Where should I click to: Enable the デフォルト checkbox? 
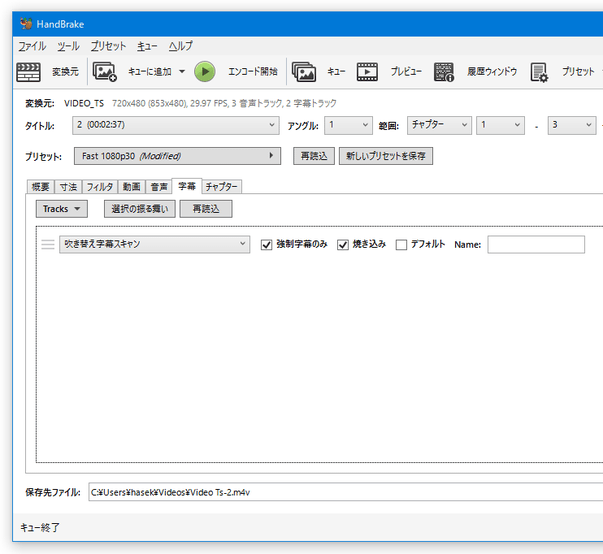(x=401, y=245)
